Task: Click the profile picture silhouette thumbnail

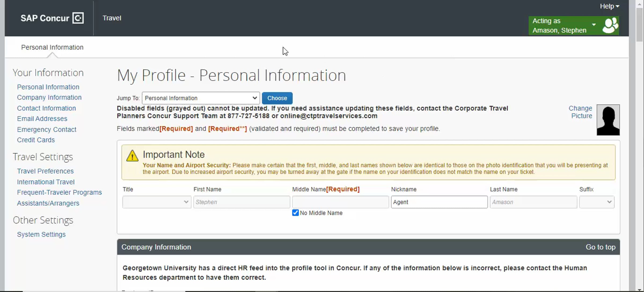Action: pyautogui.click(x=608, y=120)
